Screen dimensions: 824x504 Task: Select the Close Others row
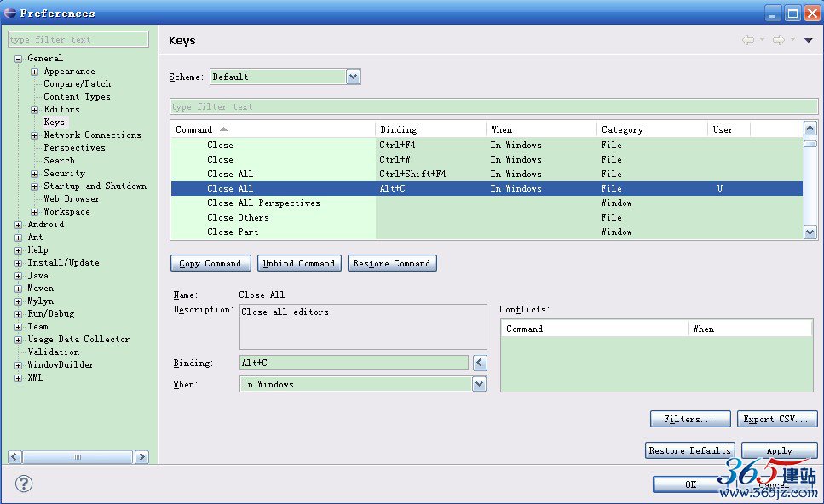[x=487, y=217]
